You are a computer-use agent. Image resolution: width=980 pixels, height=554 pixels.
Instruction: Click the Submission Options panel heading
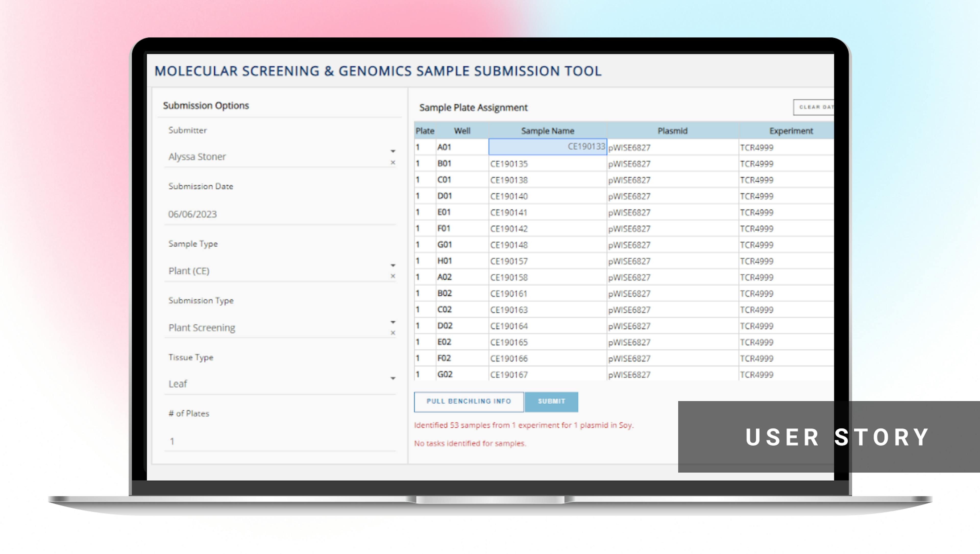(206, 105)
